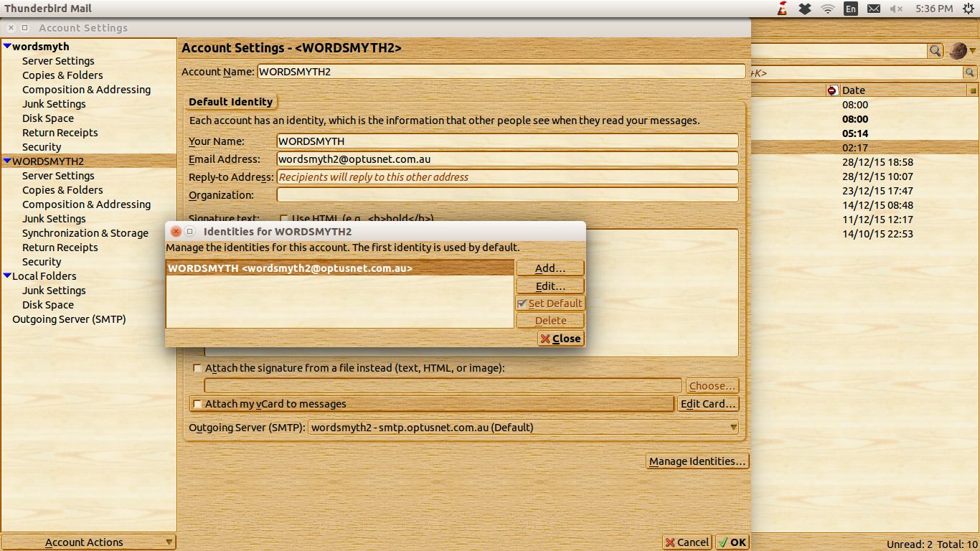Open Junk Settings under Local Folders
This screenshot has width=980, height=551.
[x=54, y=291]
